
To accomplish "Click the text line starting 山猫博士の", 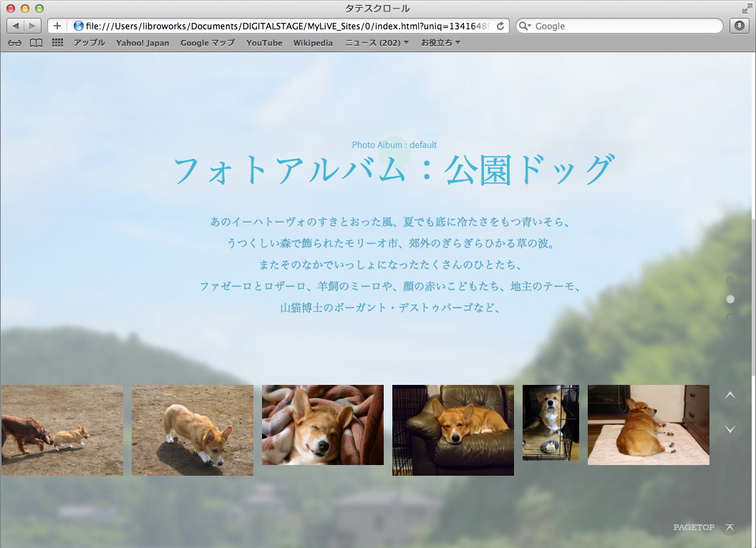I will coord(390,308).
